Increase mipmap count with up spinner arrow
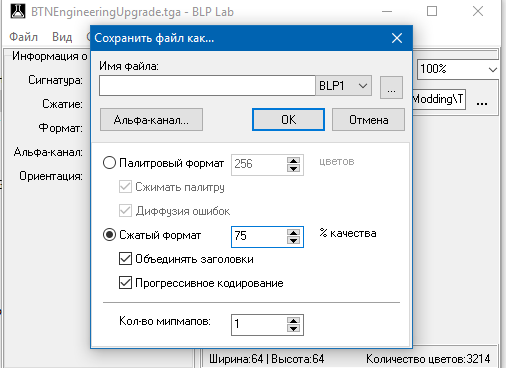The height and width of the screenshot is (368, 506). [293, 321]
